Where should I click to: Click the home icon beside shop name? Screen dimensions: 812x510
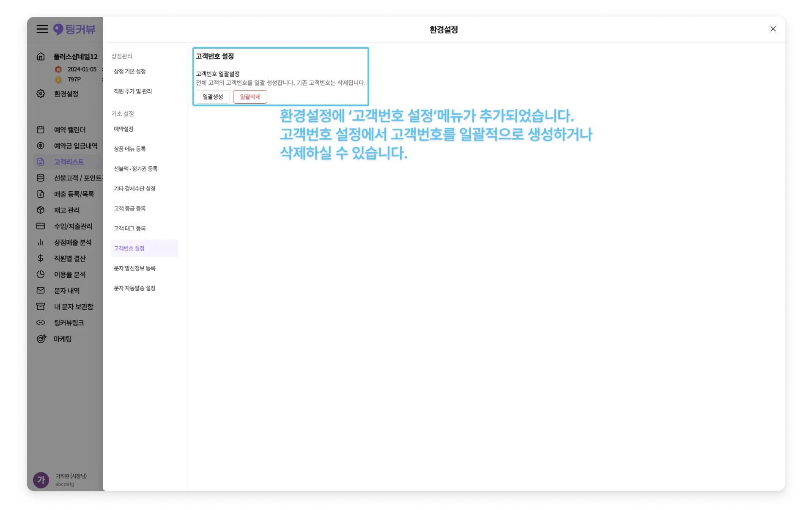pos(41,56)
